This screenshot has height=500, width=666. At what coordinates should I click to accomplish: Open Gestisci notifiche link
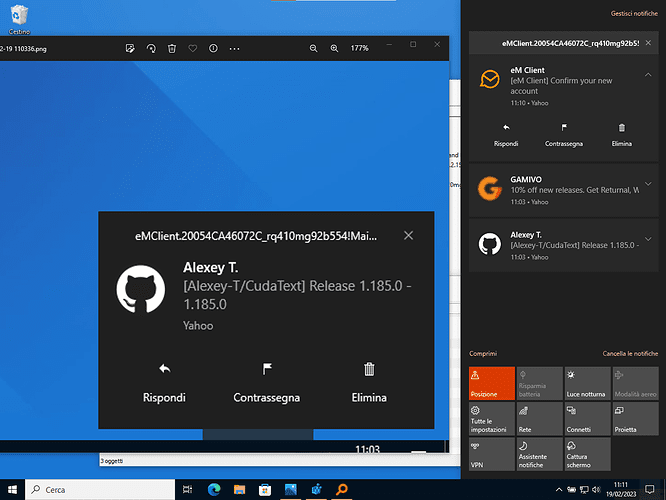point(634,14)
